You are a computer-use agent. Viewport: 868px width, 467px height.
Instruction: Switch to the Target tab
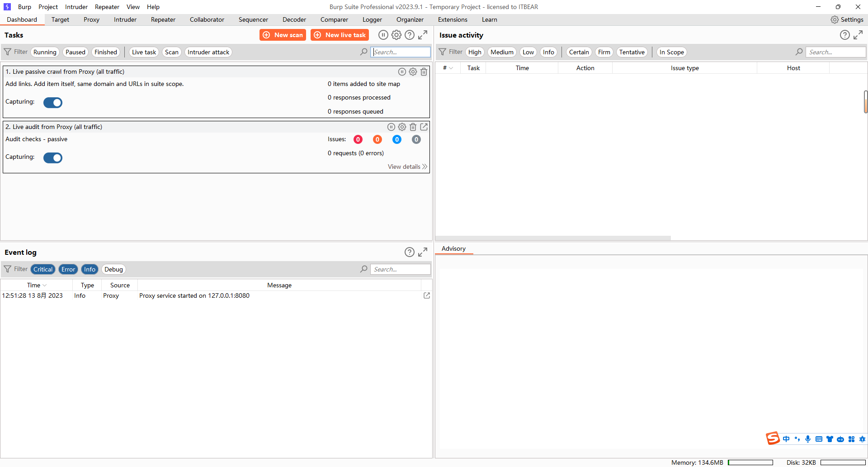point(60,19)
